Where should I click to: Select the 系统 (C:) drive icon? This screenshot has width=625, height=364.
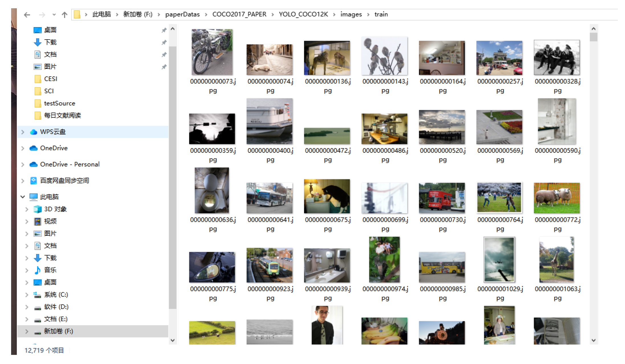pyautogui.click(x=38, y=294)
